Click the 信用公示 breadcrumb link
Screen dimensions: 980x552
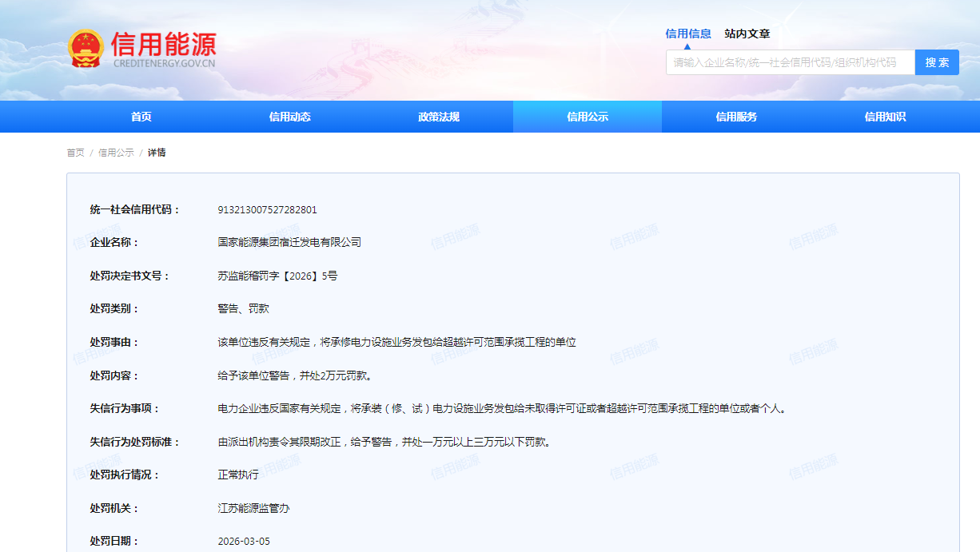click(x=116, y=153)
